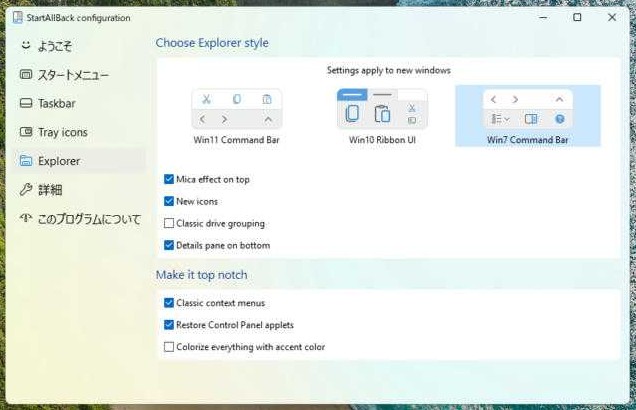This screenshot has width=636, height=410.
Task: Click the Win7 Command Bar label
Action: click(x=528, y=140)
